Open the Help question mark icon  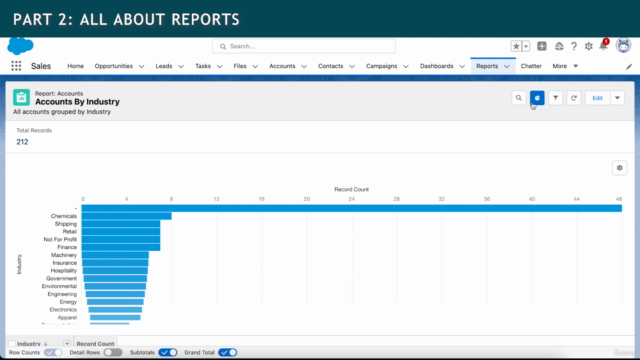coord(573,46)
